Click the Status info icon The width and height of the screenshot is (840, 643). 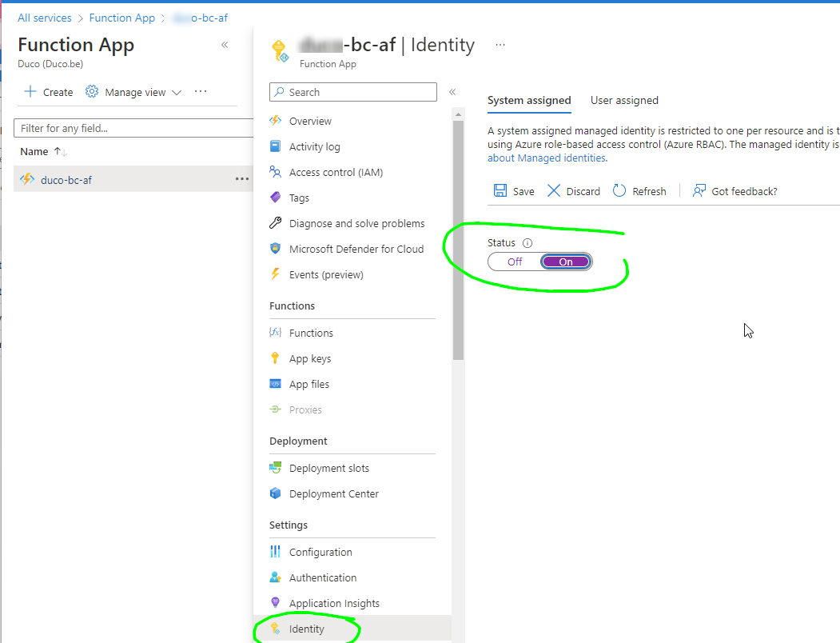527,243
